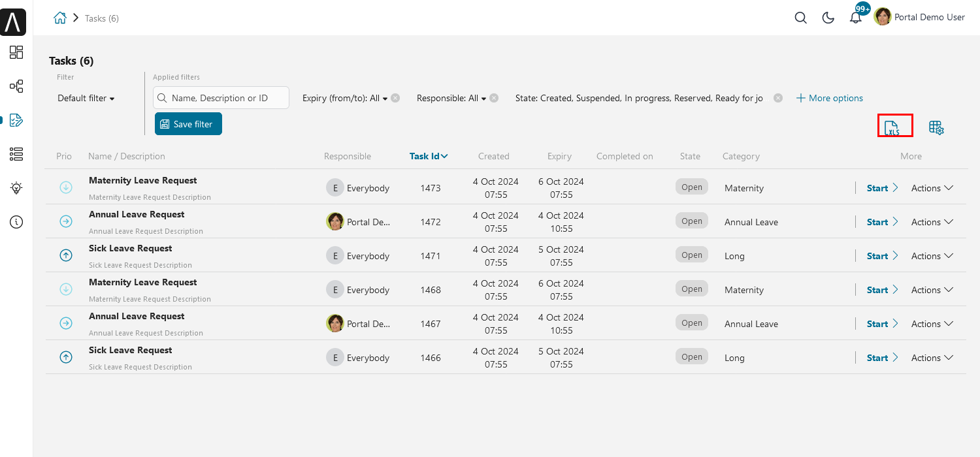The height and width of the screenshot is (457, 980).
Task: Click Annual Leave category of task 1472
Action: click(x=751, y=222)
